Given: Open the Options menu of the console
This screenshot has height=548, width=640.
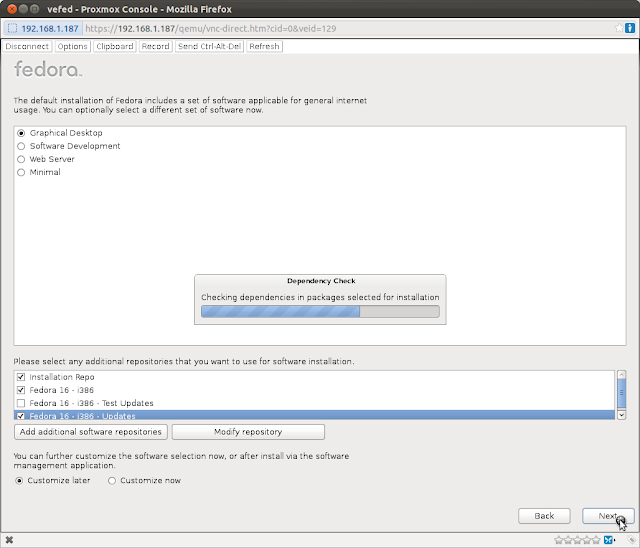Looking at the screenshot, I should point(72,46).
